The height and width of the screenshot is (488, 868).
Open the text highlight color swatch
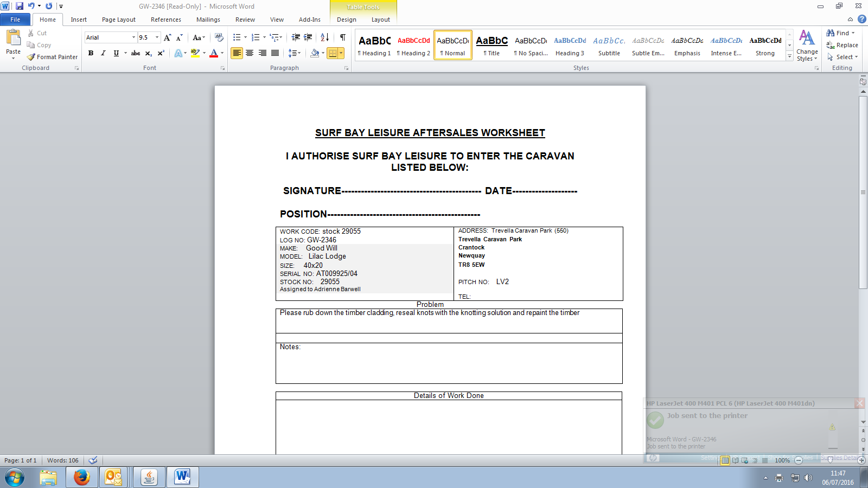tap(195, 53)
